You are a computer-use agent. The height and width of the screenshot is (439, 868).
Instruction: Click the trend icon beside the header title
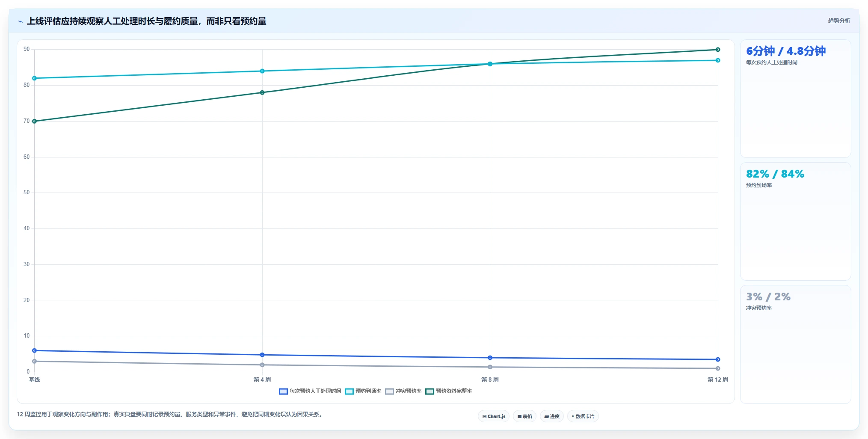(x=20, y=21)
